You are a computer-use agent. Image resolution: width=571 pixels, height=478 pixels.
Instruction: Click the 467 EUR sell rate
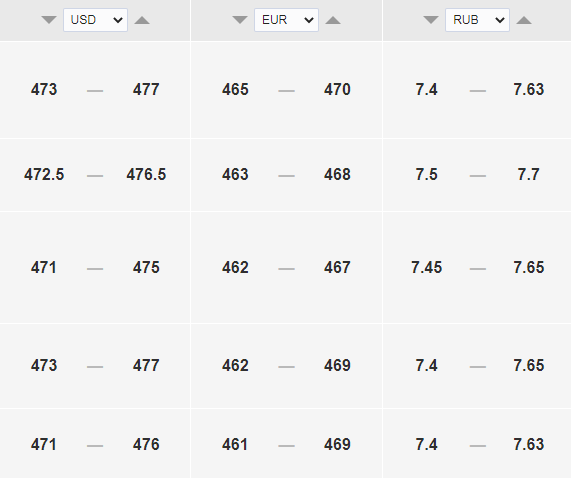[x=337, y=268]
